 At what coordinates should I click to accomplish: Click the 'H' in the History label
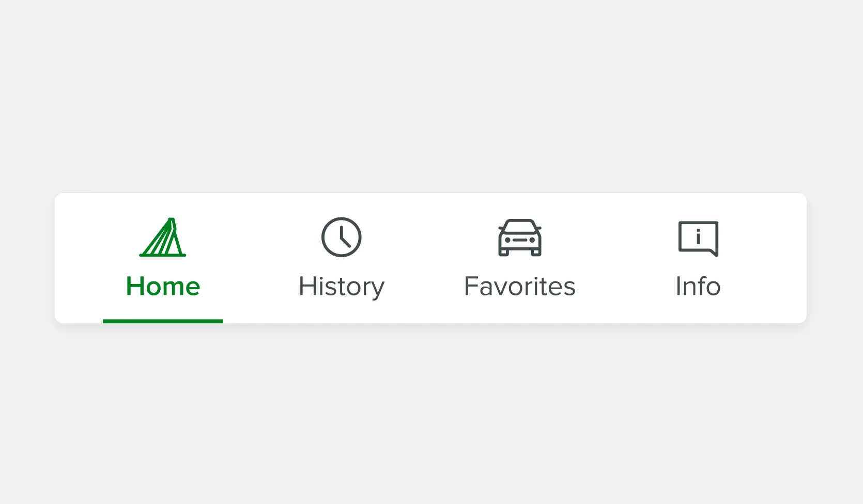306,286
